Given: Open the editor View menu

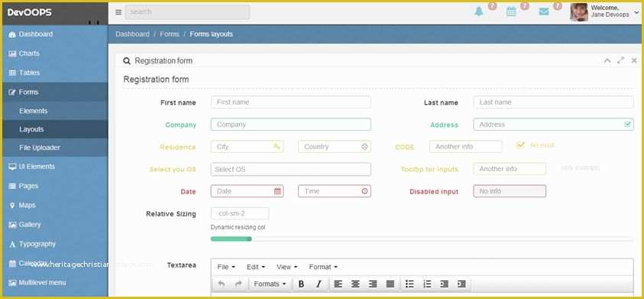Looking at the screenshot, I should click(x=286, y=267).
